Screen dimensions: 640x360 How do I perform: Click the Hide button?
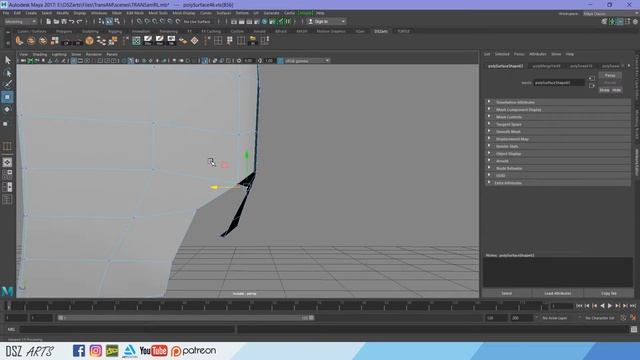coord(616,90)
